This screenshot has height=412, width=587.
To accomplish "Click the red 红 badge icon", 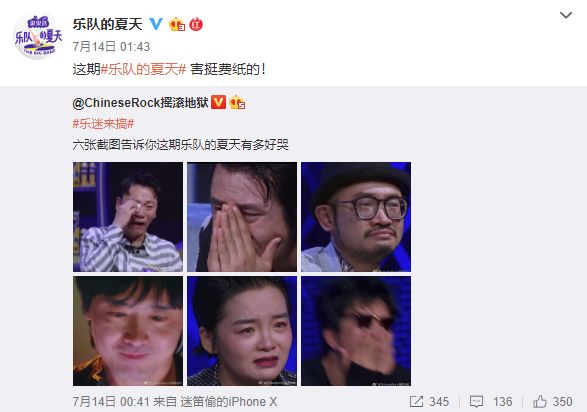I will (x=196, y=25).
